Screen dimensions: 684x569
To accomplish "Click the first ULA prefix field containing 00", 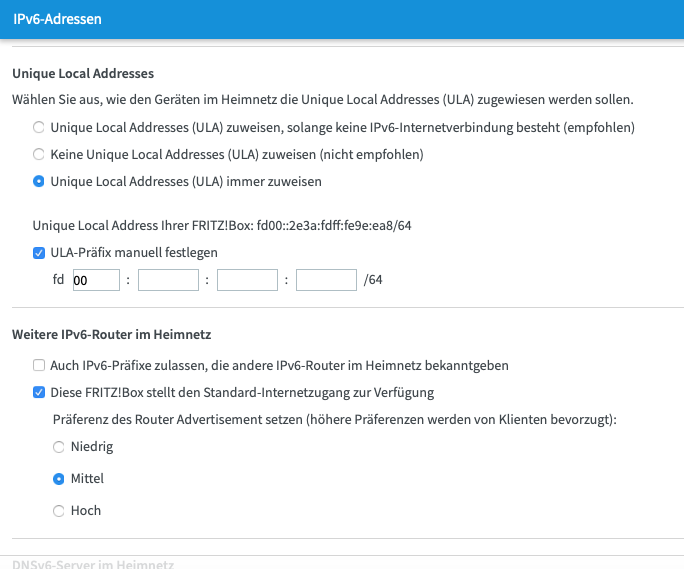I will [96, 280].
